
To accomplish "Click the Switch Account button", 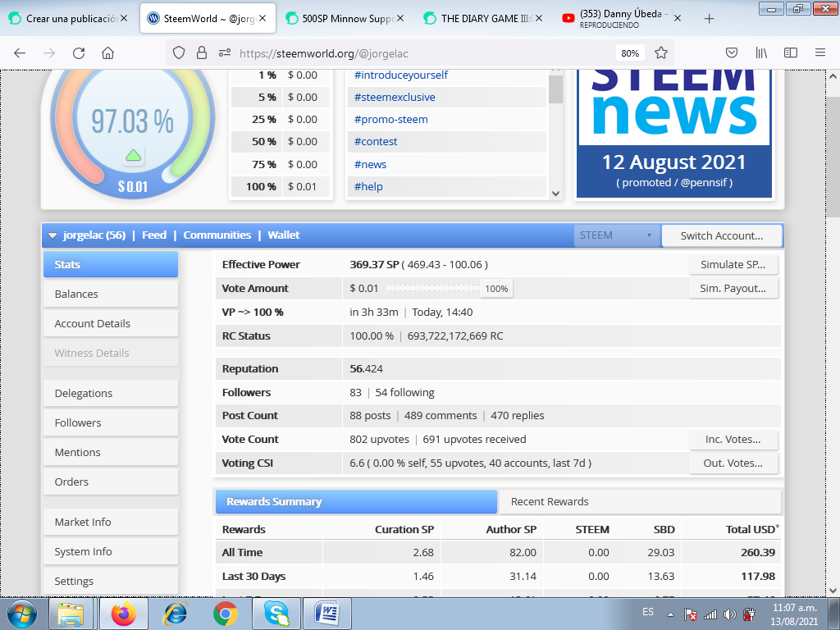I will [x=722, y=235].
